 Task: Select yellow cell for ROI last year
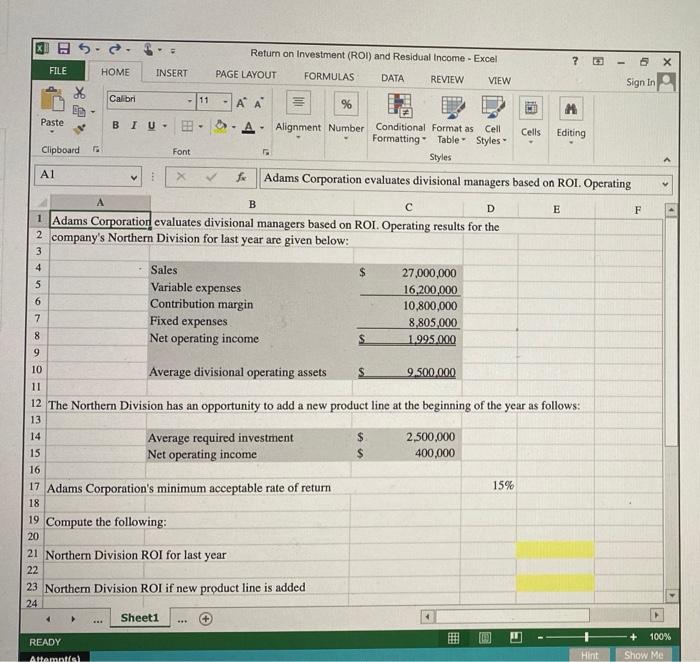tap(555, 550)
